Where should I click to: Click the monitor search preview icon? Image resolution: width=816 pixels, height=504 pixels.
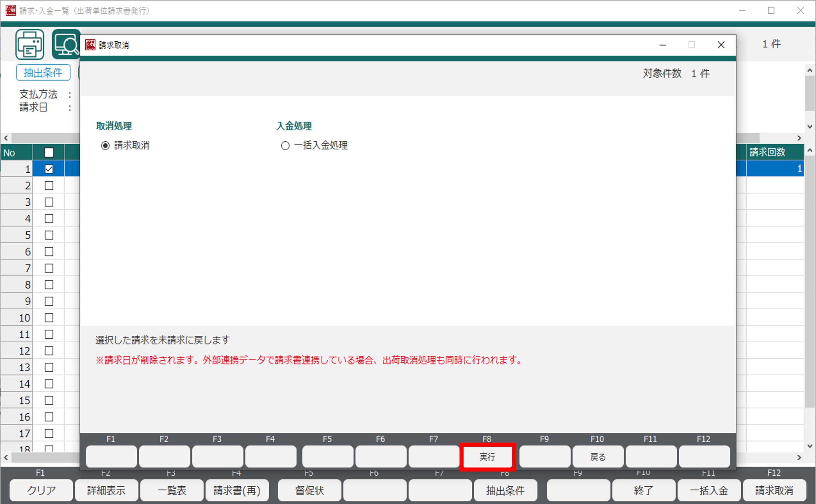pos(66,44)
